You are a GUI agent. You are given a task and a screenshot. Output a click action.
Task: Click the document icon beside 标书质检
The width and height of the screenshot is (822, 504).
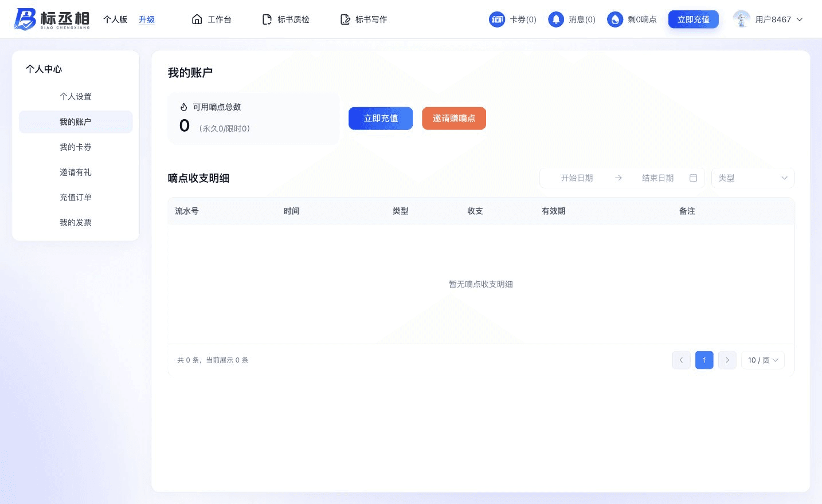(x=267, y=19)
